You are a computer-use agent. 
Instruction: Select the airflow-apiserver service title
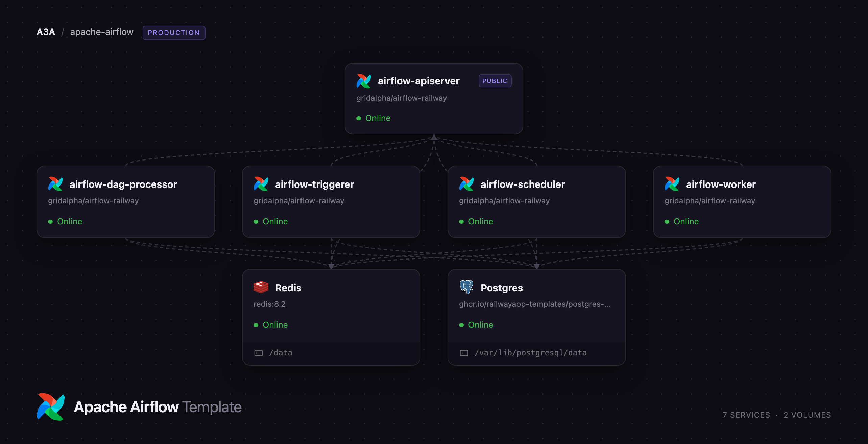[x=418, y=81]
